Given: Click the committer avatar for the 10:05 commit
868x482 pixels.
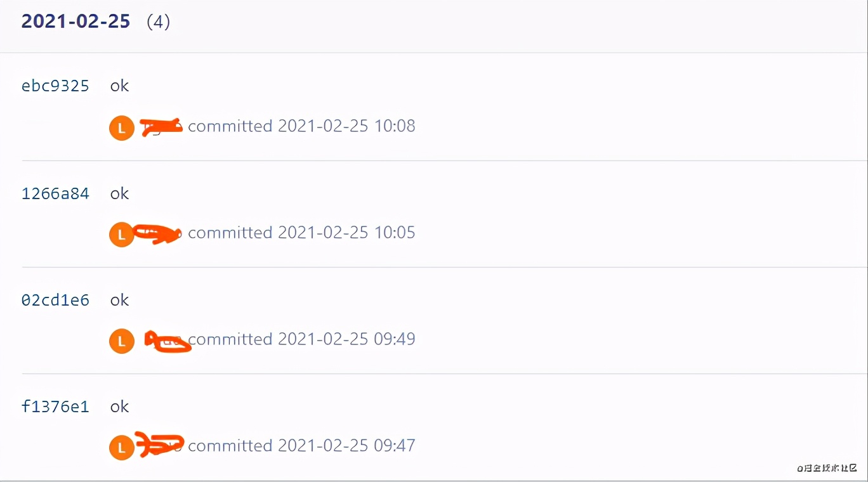Looking at the screenshot, I should [121, 234].
